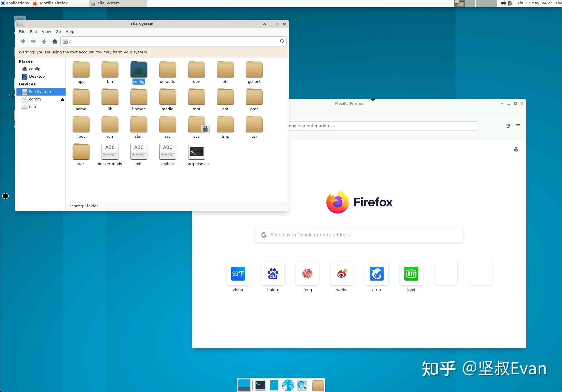
Task: Launch file manager from dock
Action: pos(274,385)
